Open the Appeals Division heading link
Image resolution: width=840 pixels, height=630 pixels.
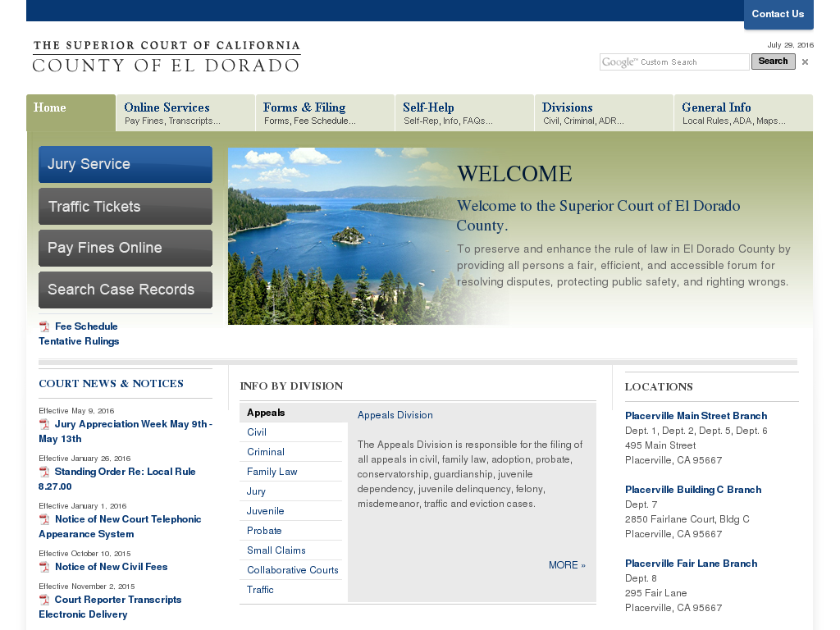click(395, 415)
